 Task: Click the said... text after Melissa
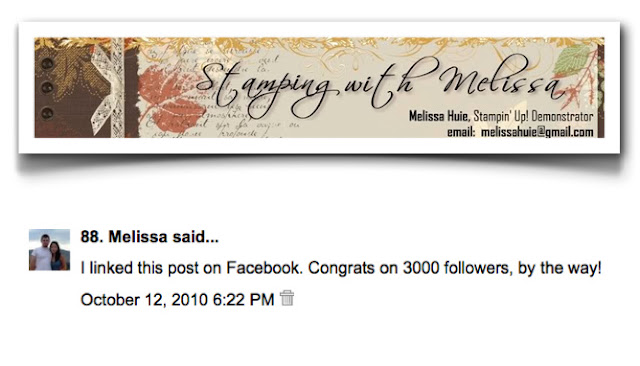[195, 237]
